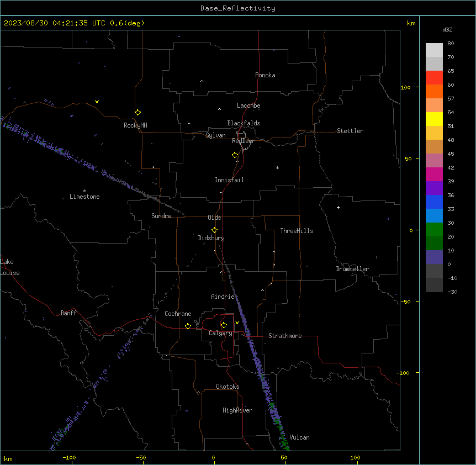Click the 57 value in dBZ legend
Image resolution: width=476 pixels, height=465 pixels.
tap(451, 99)
